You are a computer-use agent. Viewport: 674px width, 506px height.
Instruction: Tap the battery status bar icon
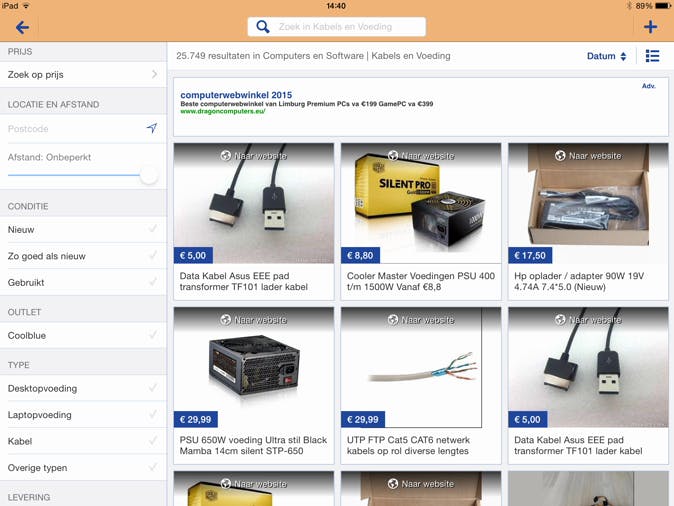coord(663,6)
